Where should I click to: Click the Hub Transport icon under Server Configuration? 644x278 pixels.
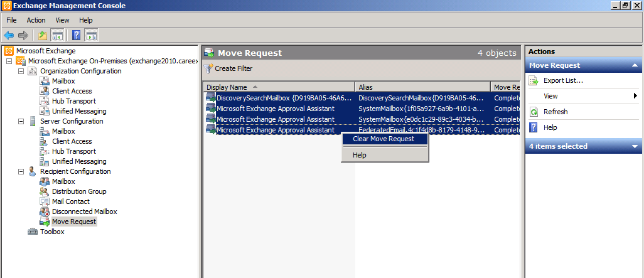(45, 151)
